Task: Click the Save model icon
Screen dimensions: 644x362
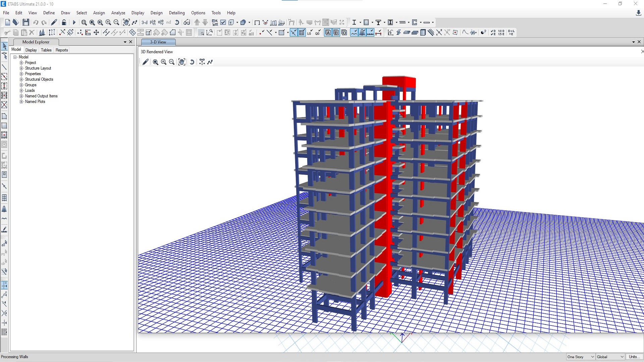Action: tap(26, 22)
